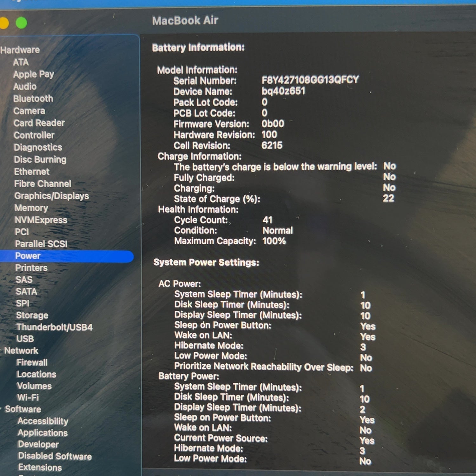Click the highlighted Power sidebar item
476x476 pixels.
67,256
